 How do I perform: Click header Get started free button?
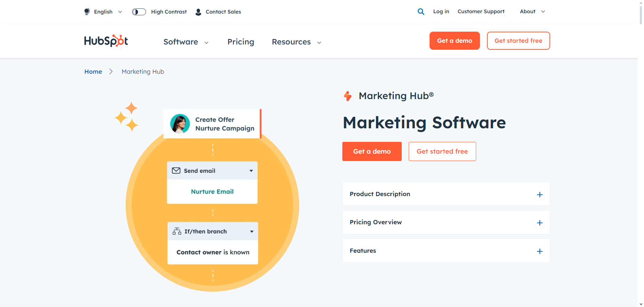[518, 41]
